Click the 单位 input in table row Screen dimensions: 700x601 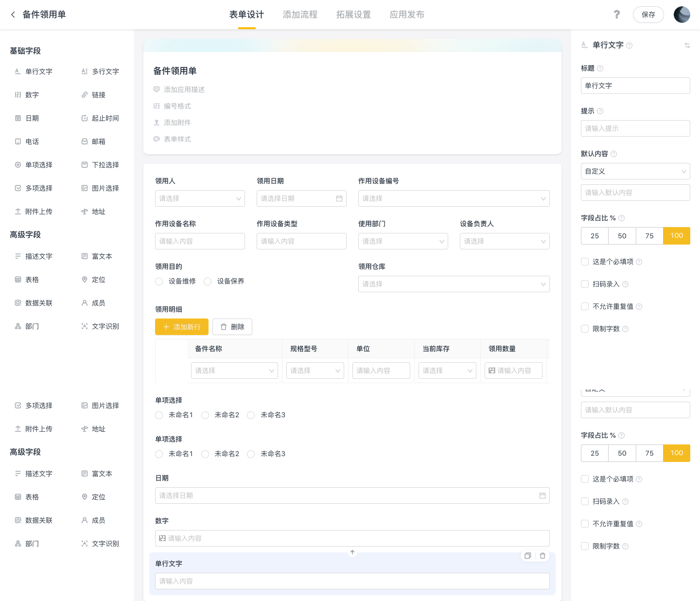point(381,371)
